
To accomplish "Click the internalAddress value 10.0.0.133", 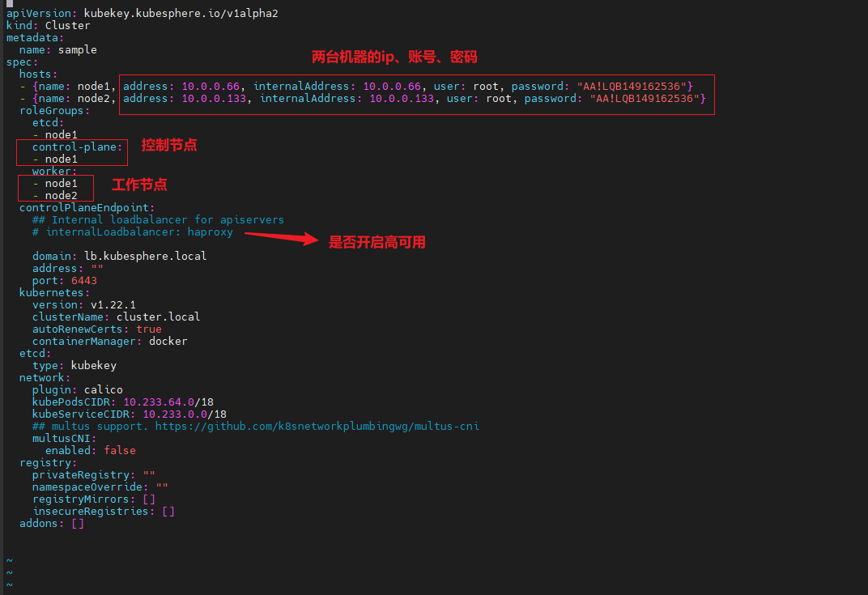I will pos(402,99).
